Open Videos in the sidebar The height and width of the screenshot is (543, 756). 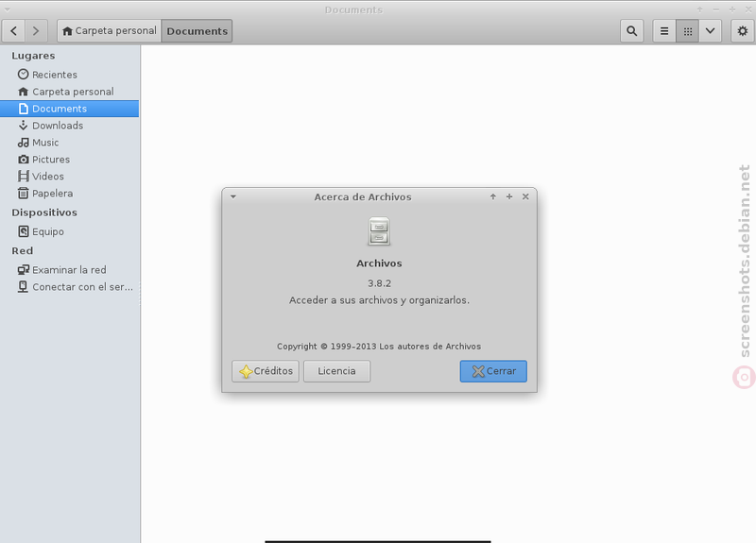coord(69,176)
